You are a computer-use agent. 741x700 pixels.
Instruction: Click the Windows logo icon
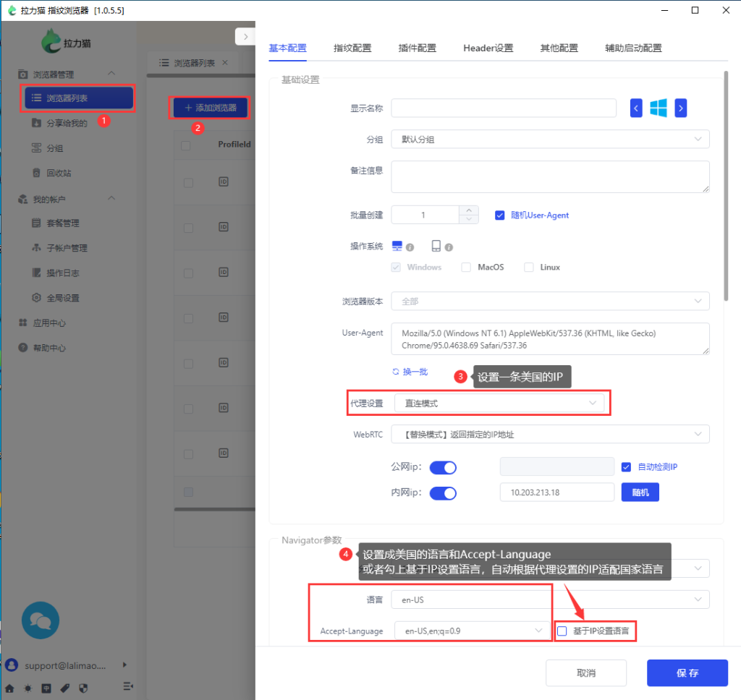pos(659,108)
